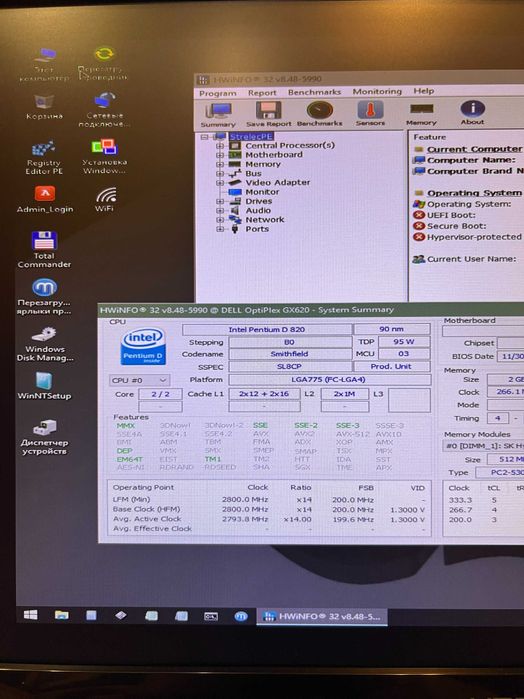The height and width of the screenshot is (699, 524).
Task: Open the Total Commander desktop icon
Action: [x=44, y=250]
